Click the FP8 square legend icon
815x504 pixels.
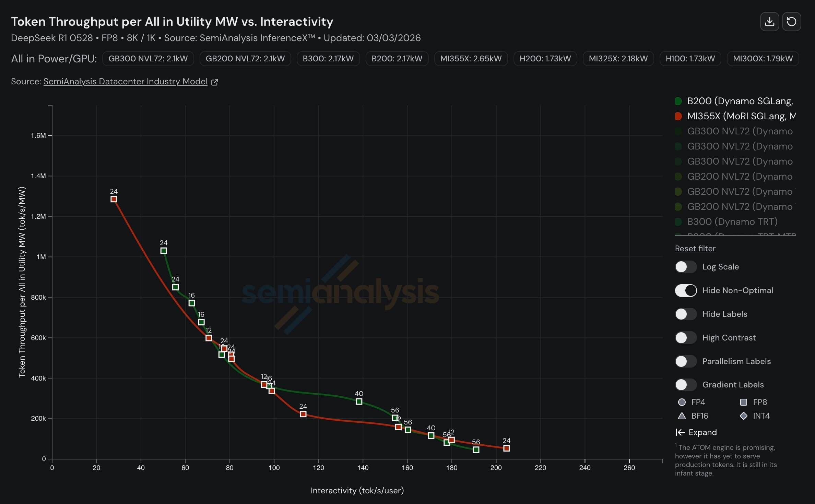point(744,402)
